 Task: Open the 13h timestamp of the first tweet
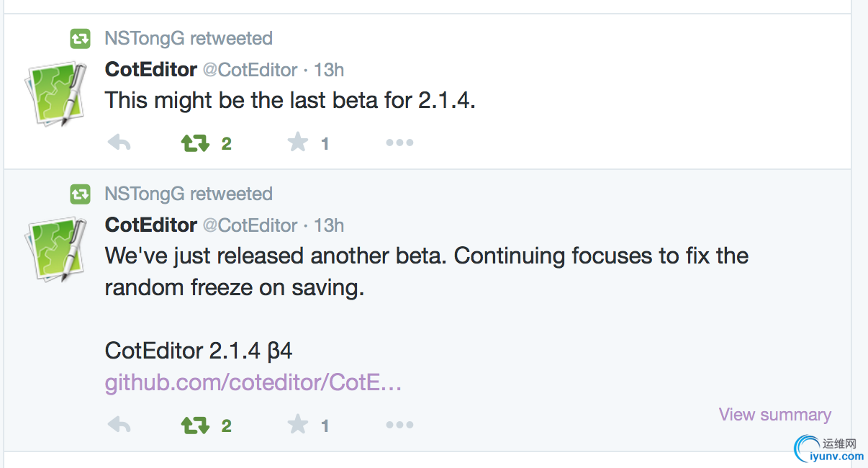(x=329, y=70)
